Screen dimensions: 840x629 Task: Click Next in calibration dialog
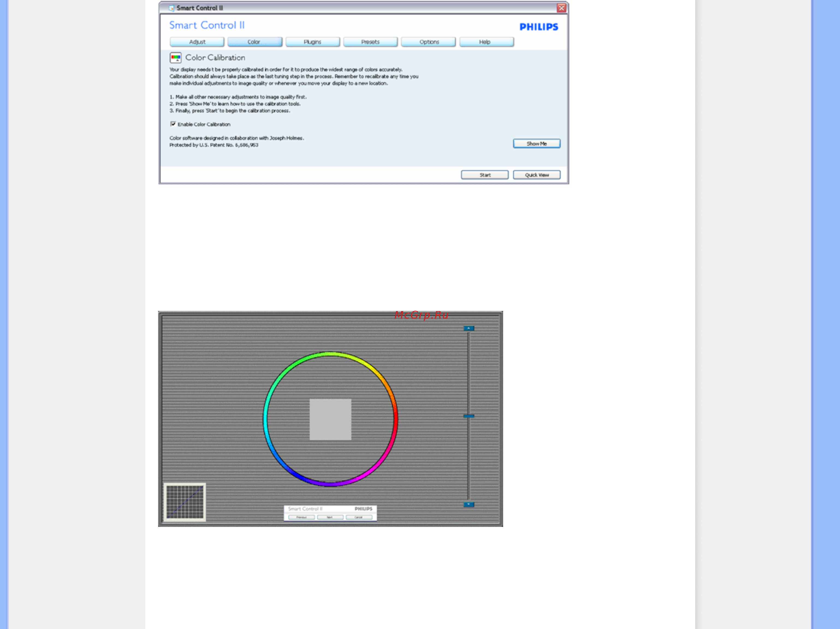(x=330, y=517)
